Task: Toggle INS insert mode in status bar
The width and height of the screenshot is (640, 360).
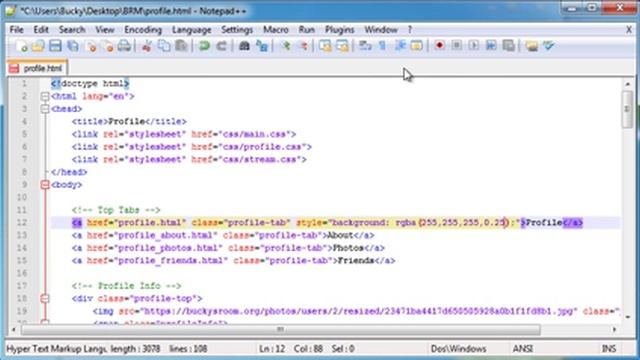Action: [x=609, y=349]
